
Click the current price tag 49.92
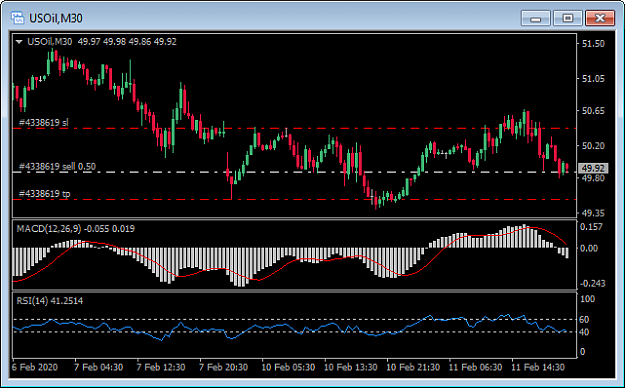(594, 168)
